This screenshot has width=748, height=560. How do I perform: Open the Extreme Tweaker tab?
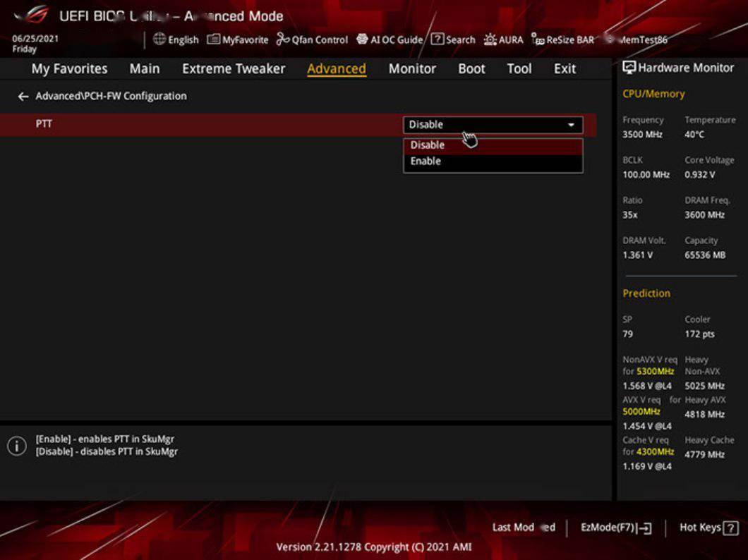tap(234, 68)
